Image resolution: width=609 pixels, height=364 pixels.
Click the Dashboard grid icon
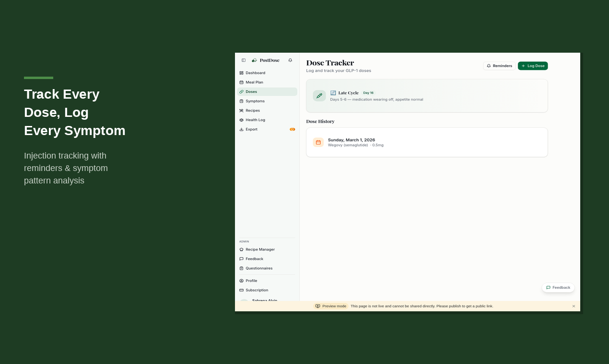[241, 73]
